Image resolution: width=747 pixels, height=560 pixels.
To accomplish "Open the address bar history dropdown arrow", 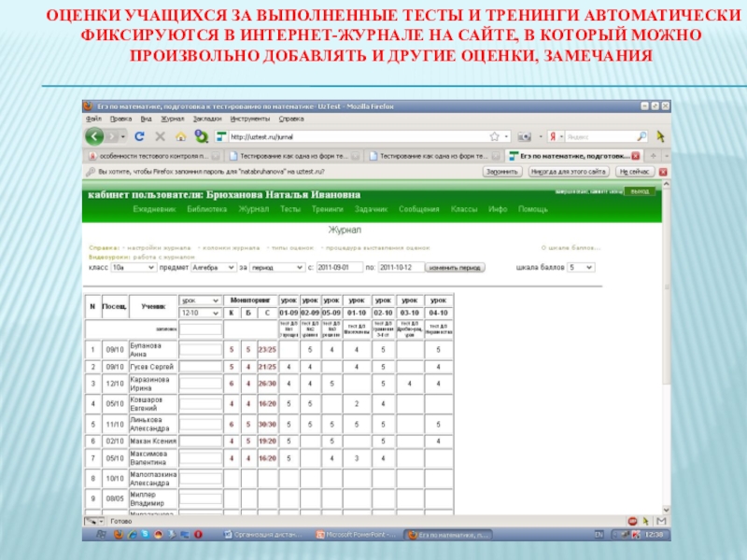I will [x=506, y=136].
